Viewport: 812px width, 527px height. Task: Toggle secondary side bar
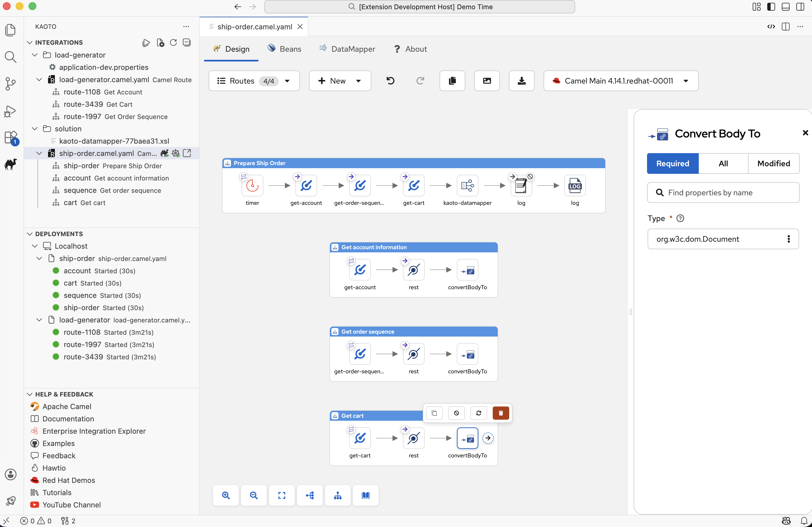(x=800, y=7)
